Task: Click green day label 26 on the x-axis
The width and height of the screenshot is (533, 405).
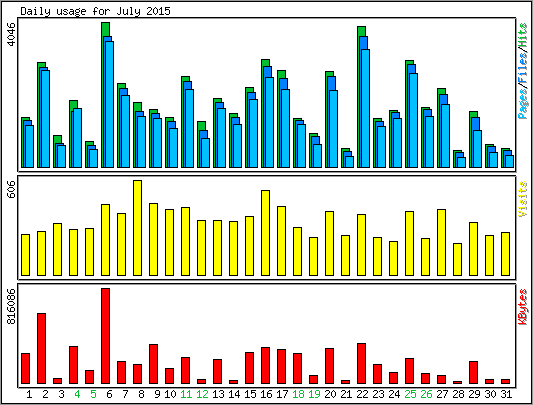Action: tap(426, 394)
